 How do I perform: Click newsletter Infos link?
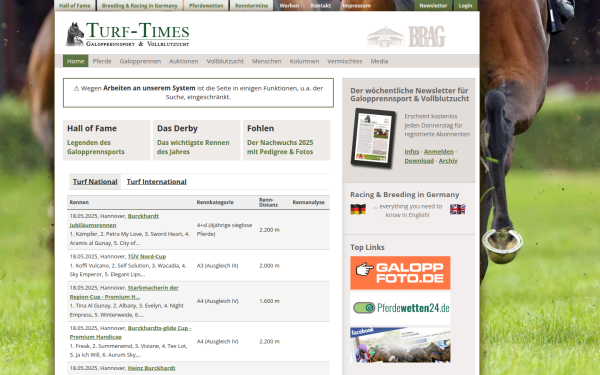pos(412,152)
